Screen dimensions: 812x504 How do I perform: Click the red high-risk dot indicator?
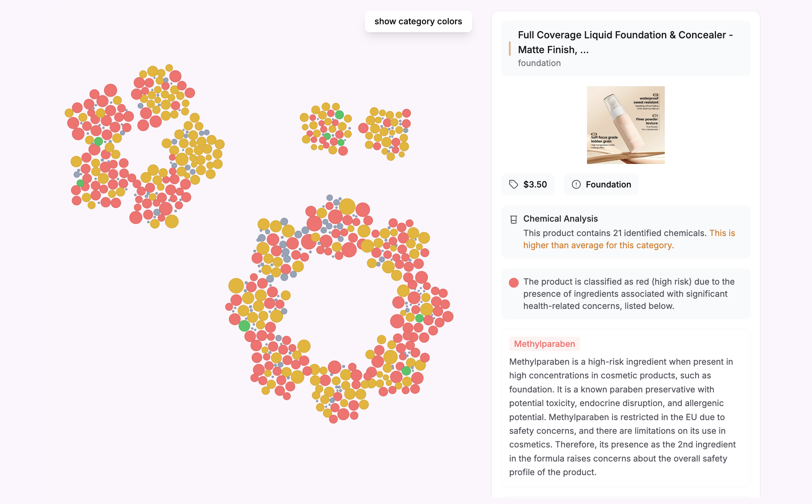click(513, 282)
